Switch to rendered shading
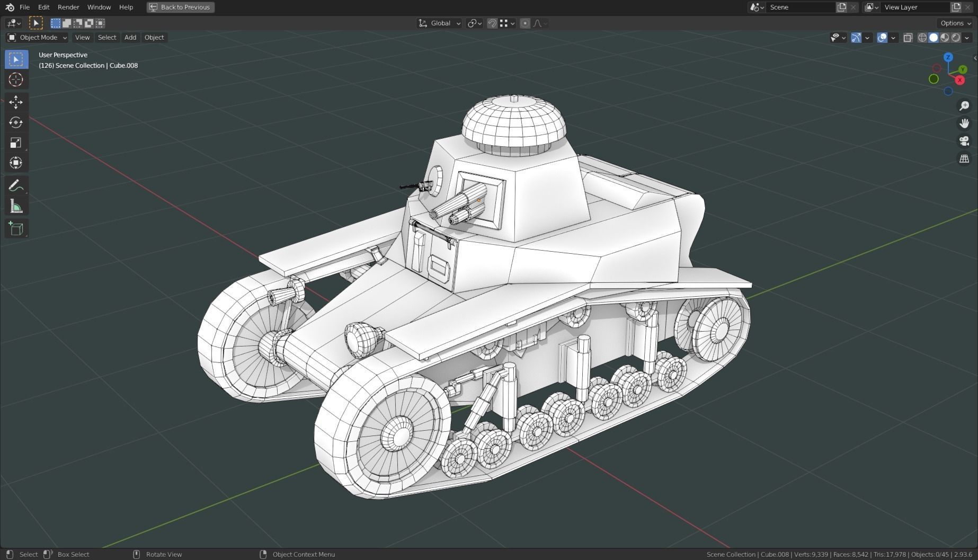The image size is (978, 560). pyautogui.click(x=956, y=38)
